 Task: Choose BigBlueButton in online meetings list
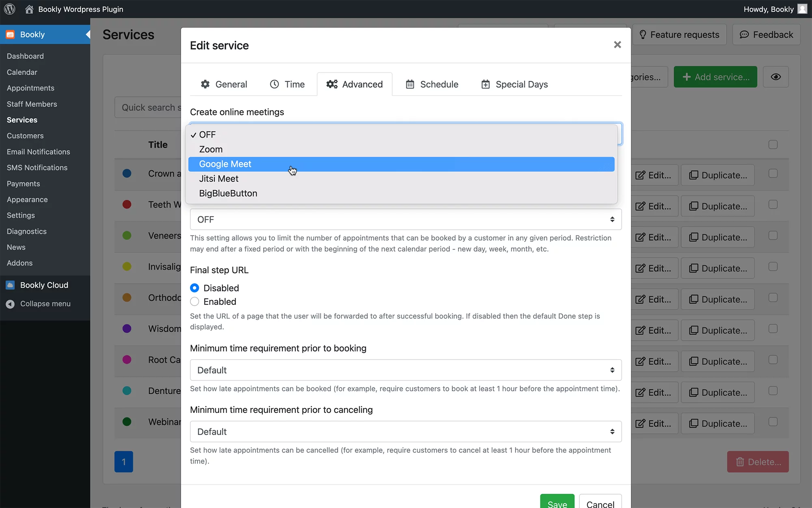tap(402, 193)
